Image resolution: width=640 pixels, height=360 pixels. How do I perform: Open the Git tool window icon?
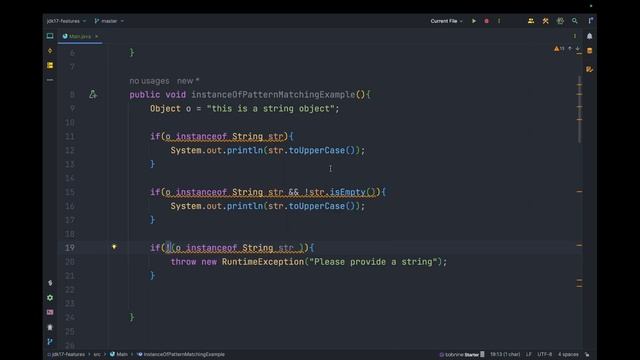point(50,342)
